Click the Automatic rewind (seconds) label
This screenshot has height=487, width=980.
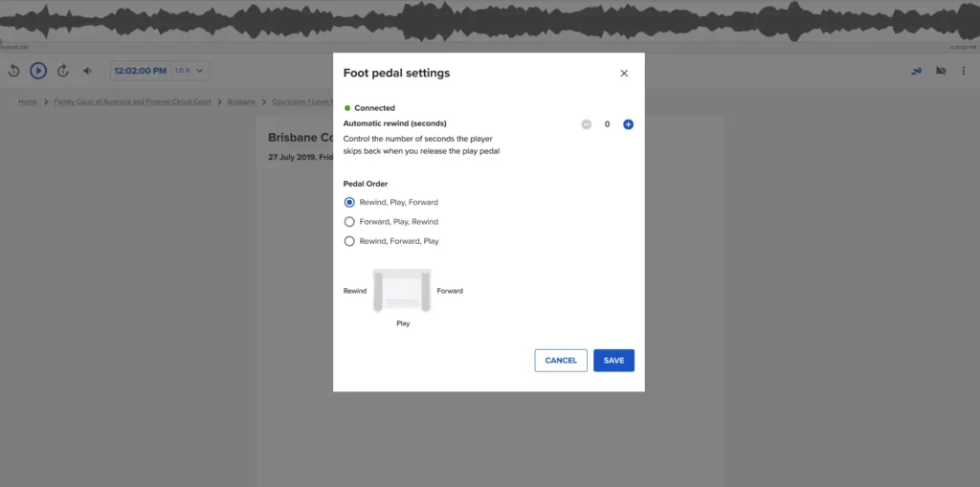pyautogui.click(x=395, y=123)
